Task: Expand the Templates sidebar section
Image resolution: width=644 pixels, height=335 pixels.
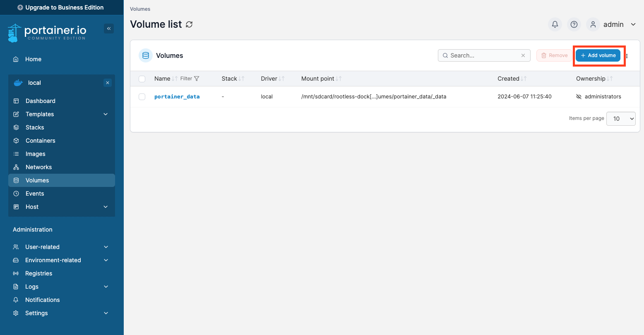Action: coord(106,114)
